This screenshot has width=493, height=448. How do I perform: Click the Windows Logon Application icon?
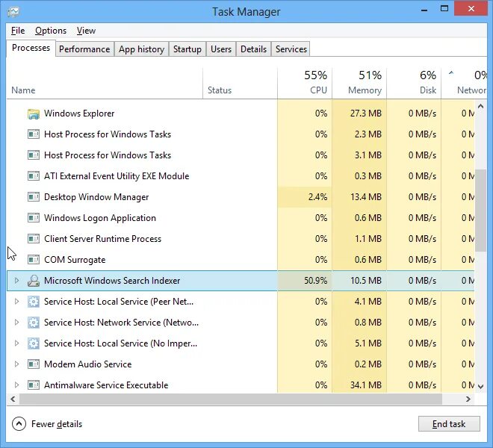pyautogui.click(x=34, y=218)
